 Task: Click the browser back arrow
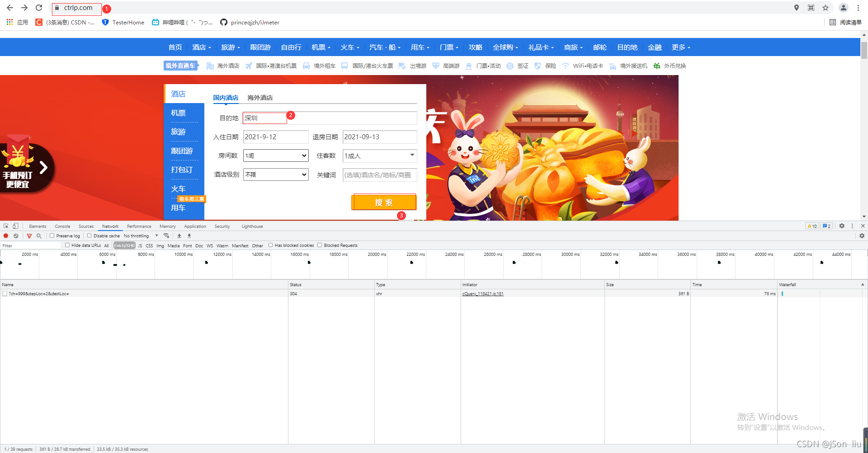[x=10, y=8]
